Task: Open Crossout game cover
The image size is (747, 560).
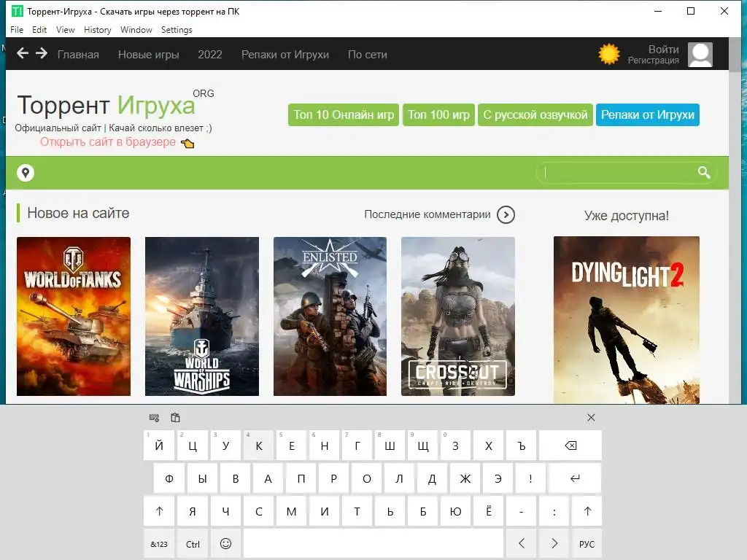Action: (458, 316)
